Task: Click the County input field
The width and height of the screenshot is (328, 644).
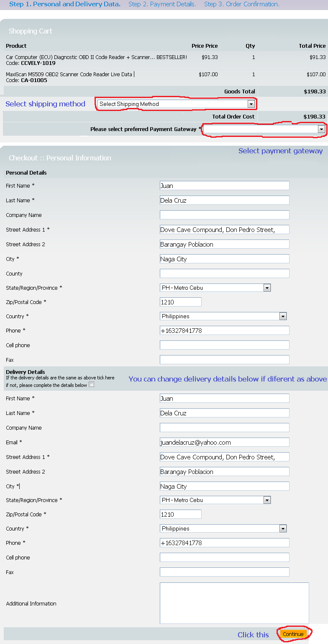Action: [225, 273]
